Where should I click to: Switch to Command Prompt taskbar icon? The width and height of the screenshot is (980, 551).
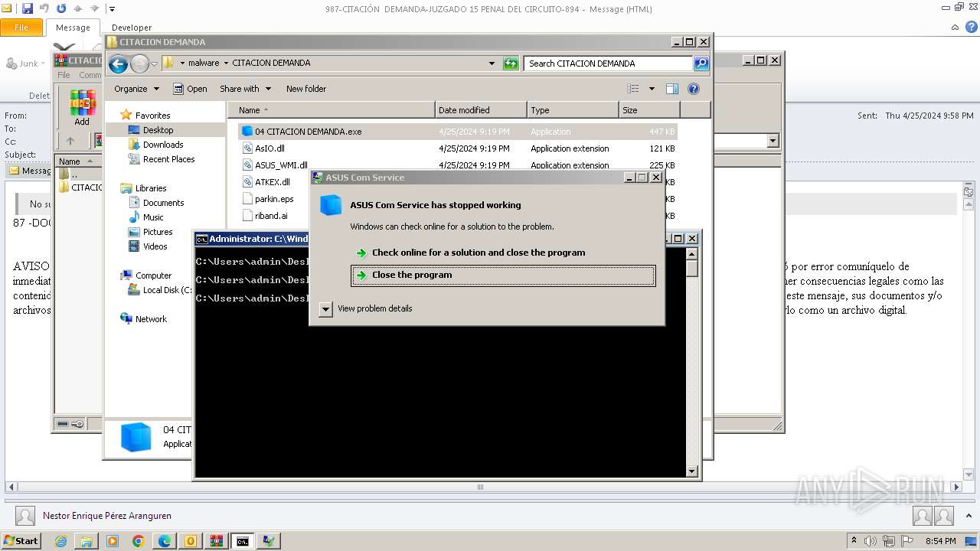243,541
